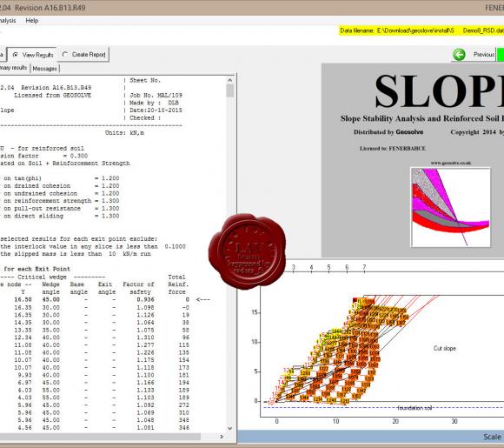Click the Factor of safety column header

pos(138,288)
